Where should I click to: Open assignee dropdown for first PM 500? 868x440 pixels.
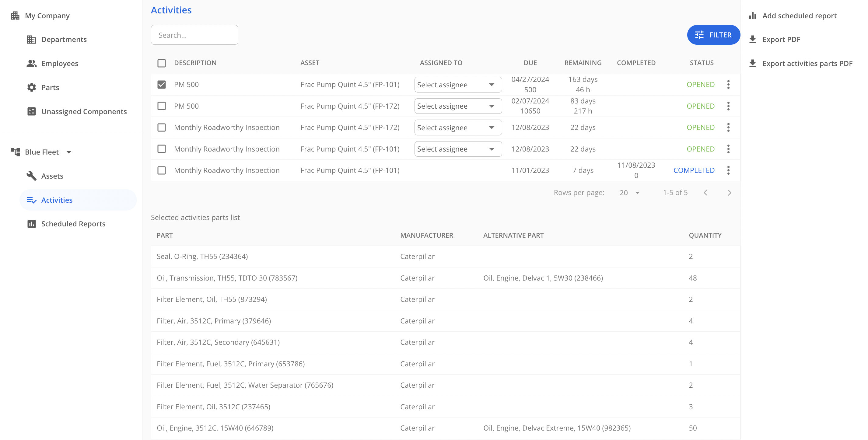click(458, 85)
